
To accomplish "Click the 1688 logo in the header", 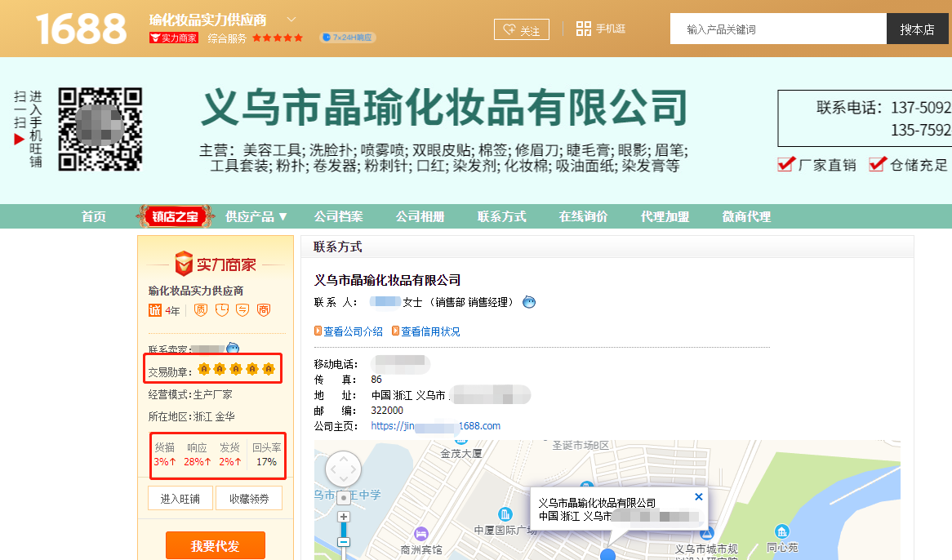I will (x=81, y=29).
